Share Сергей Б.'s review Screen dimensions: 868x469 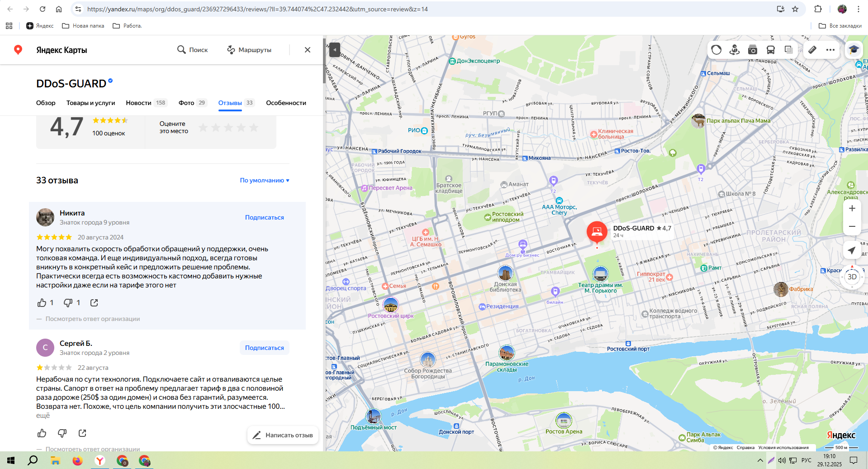(x=82, y=433)
